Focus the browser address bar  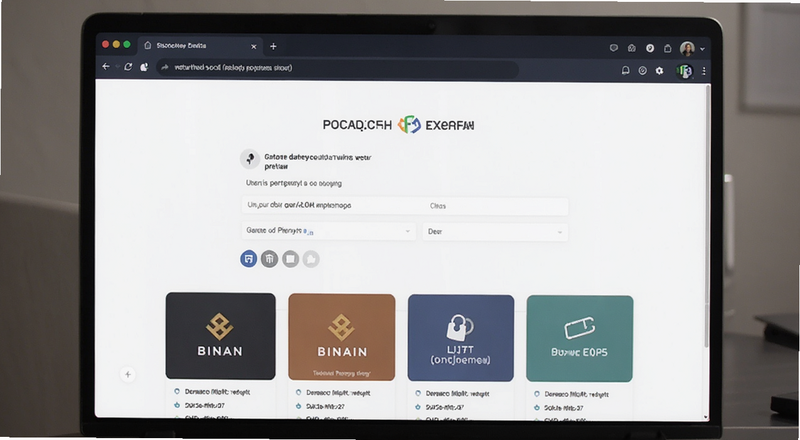coord(337,68)
